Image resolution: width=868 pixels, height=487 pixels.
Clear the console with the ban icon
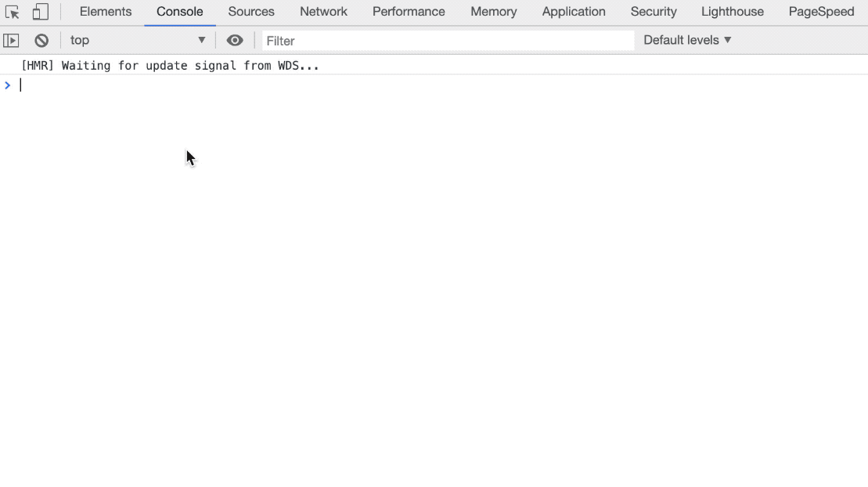[x=41, y=40]
